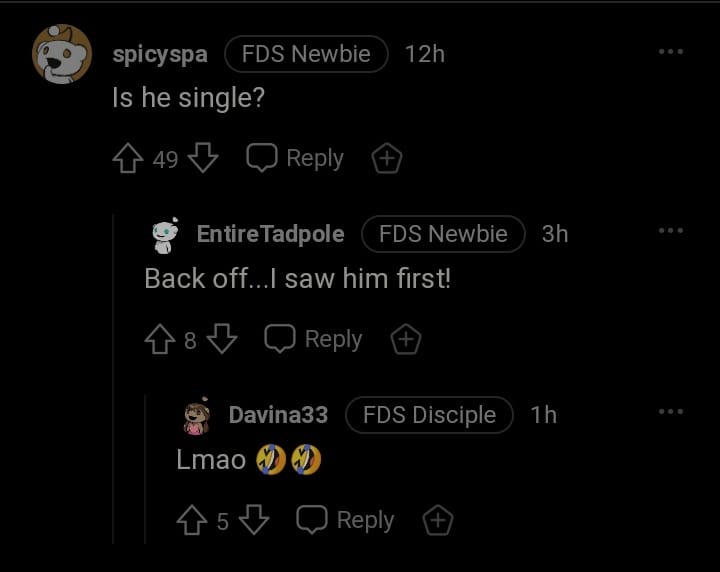Give an award to Davina33's comment
The image size is (720, 572).
pyautogui.click(x=438, y=521)
